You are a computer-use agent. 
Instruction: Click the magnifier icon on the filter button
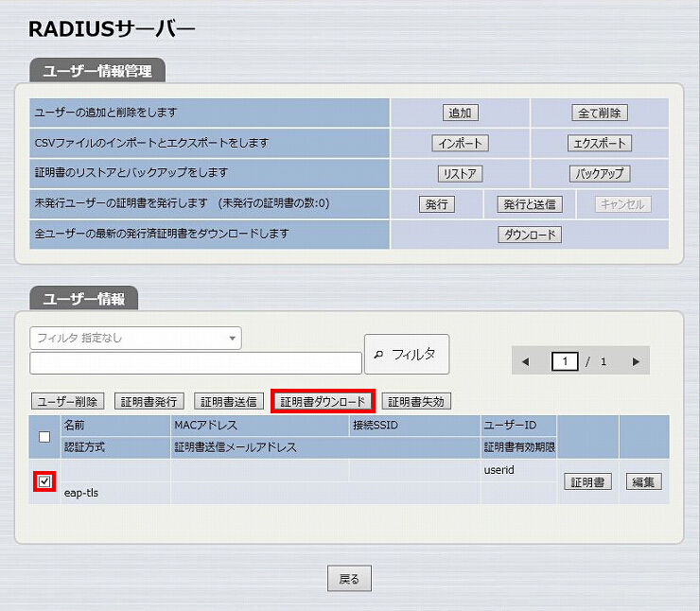[379, 355]
